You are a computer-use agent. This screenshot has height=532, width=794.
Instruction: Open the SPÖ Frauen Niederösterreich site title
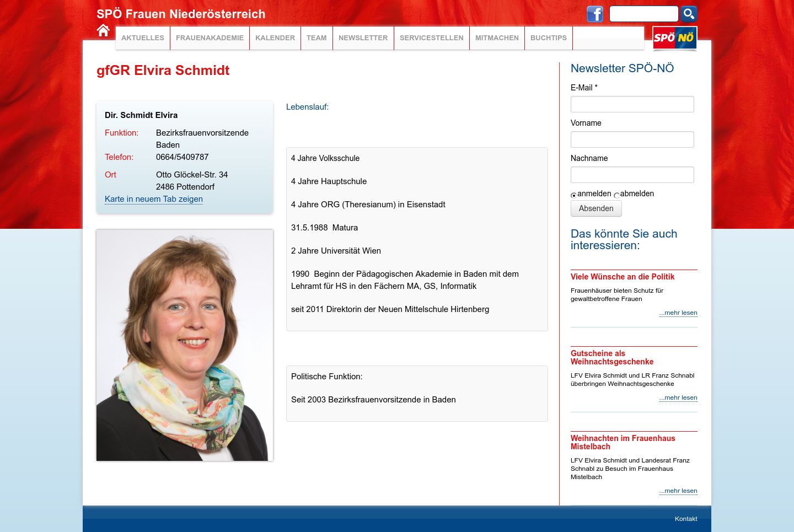tap(181, 14)
